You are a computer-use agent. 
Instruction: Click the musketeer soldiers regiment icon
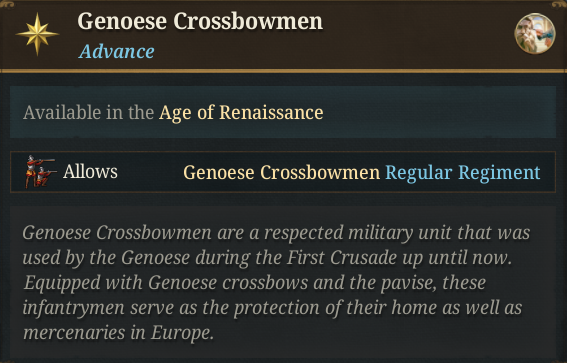[x=39, y=172]
